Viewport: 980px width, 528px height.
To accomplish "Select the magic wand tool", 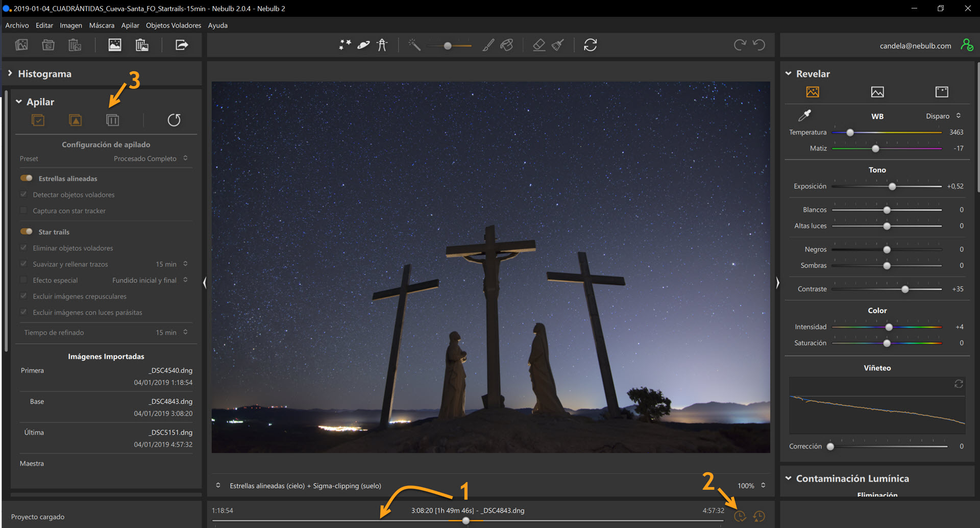I will [414, 45].
